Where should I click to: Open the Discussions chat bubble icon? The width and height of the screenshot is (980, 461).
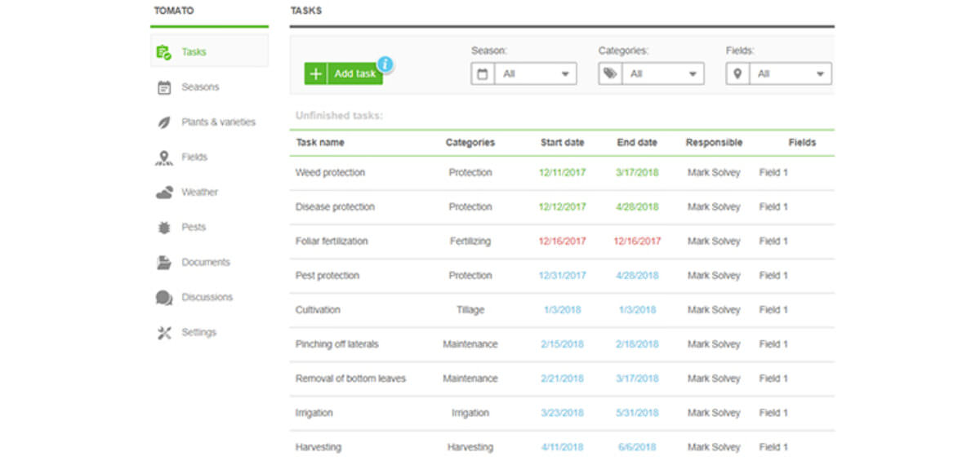point(164,298)
